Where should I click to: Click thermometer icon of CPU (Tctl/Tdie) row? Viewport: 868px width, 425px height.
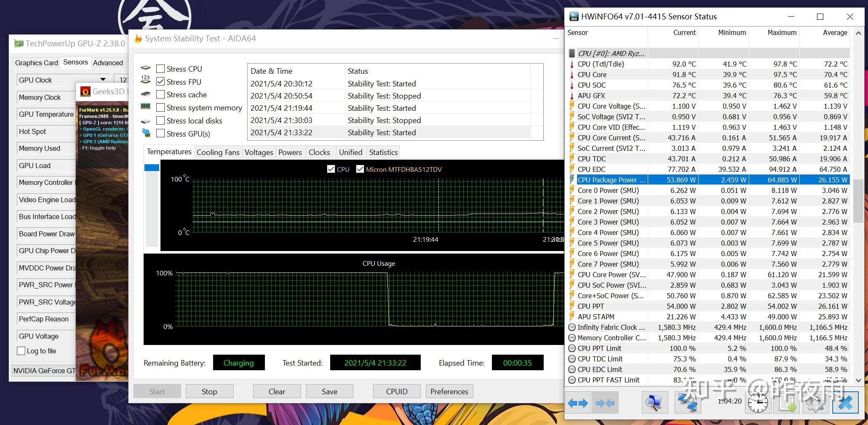coord(572,64)
